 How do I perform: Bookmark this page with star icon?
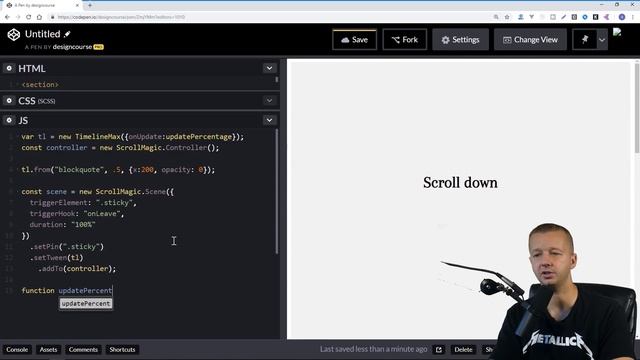[507, 17]
